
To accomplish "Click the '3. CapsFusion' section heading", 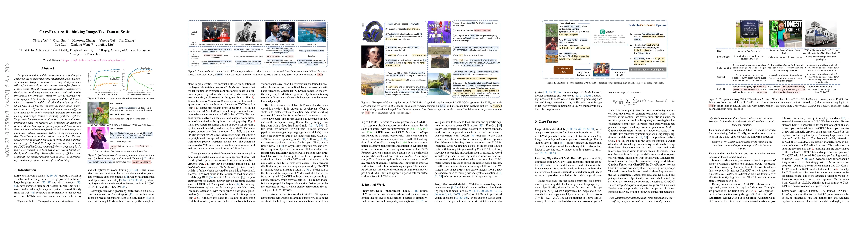I will pyautogui.click(x=546, y=121).
